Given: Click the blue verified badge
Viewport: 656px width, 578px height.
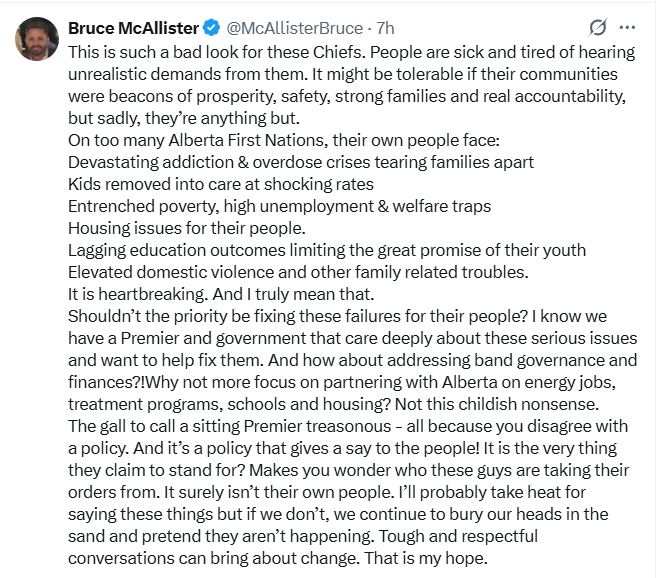Looking at the screenshot, I should tap(212, 28).
